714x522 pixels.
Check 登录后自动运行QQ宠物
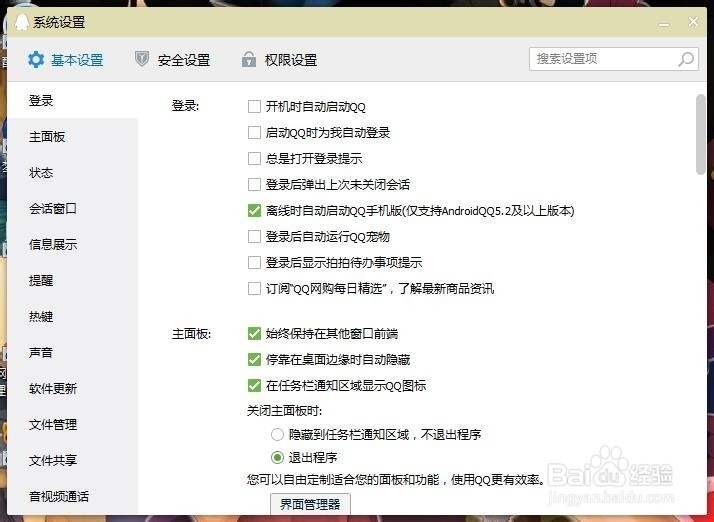[254, 236]
